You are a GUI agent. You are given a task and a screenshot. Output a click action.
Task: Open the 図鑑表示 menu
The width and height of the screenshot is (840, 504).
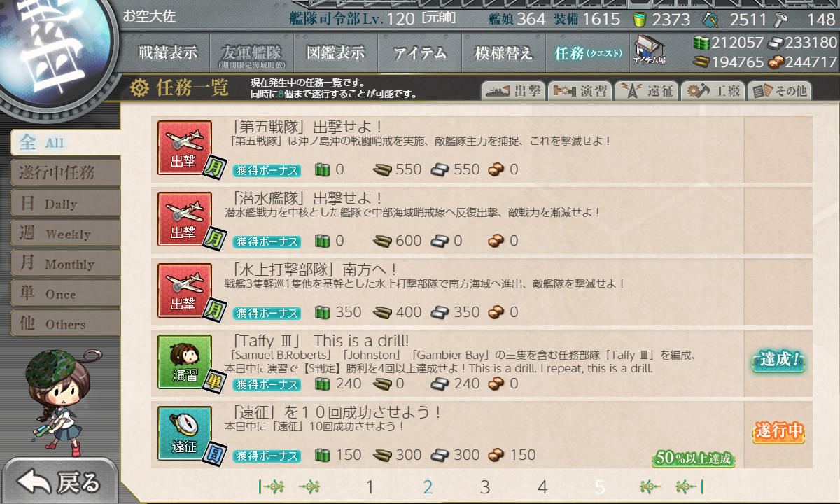[336, 53]
